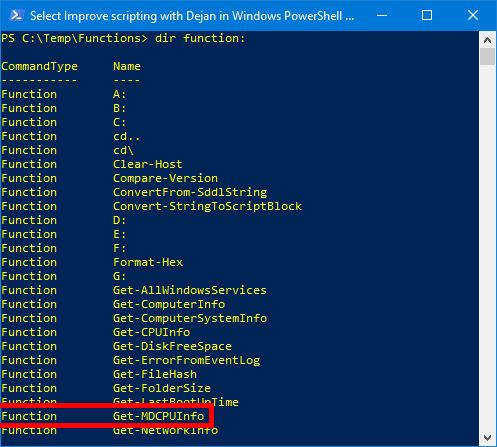497x447 pixels.
Task: Click the Name column header
Action: [127, 66]
